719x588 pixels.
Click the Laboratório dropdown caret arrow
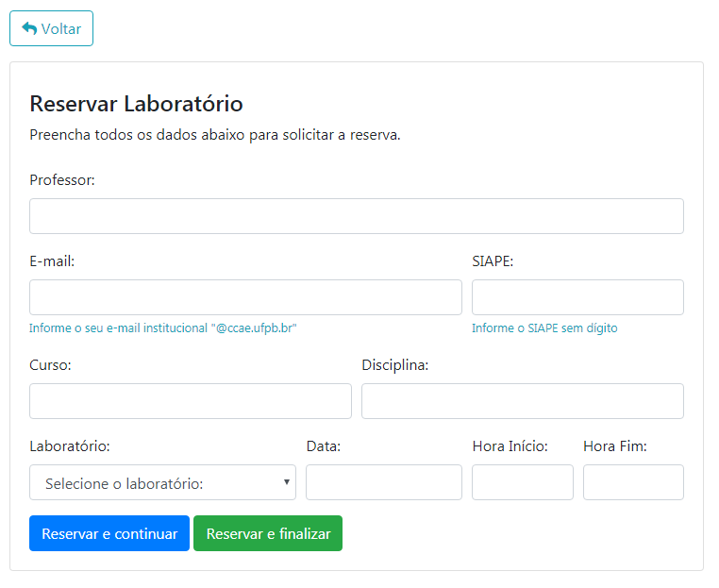tap(286, 482)
